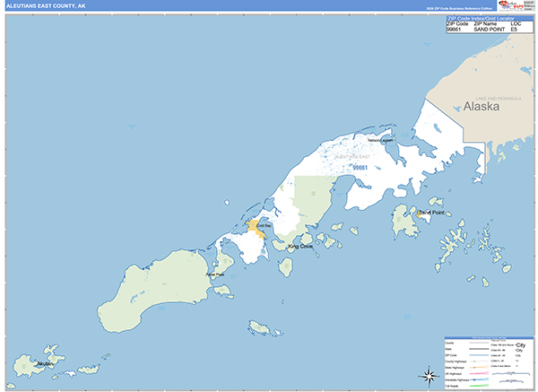Click the Akutan island label

(x=42, y=363)
